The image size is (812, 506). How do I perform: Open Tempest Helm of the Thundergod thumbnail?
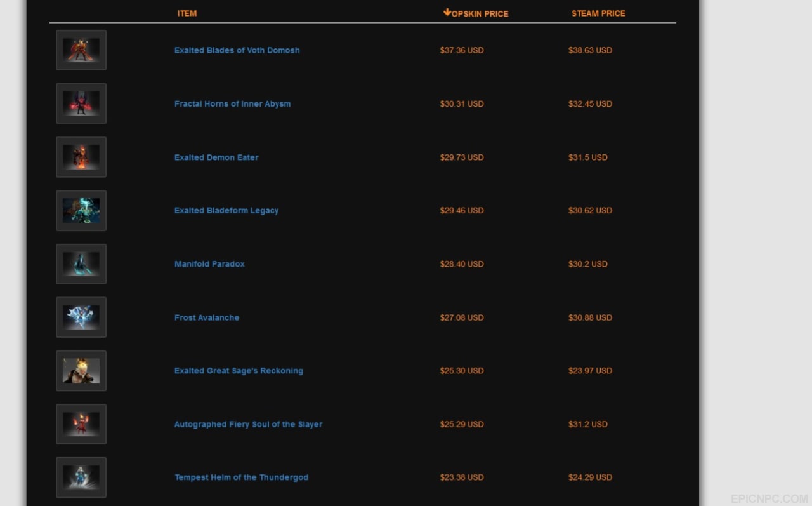point(81,477)
